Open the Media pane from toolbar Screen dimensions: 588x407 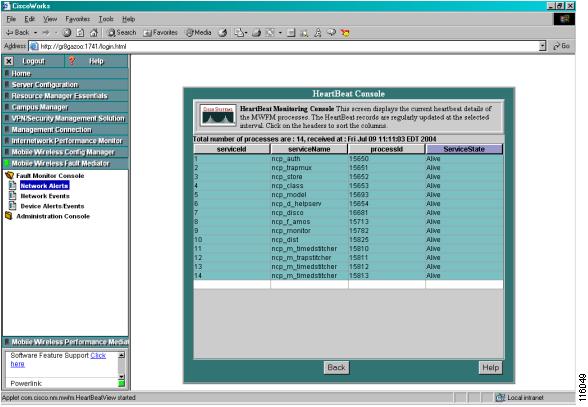coord(198,33)
